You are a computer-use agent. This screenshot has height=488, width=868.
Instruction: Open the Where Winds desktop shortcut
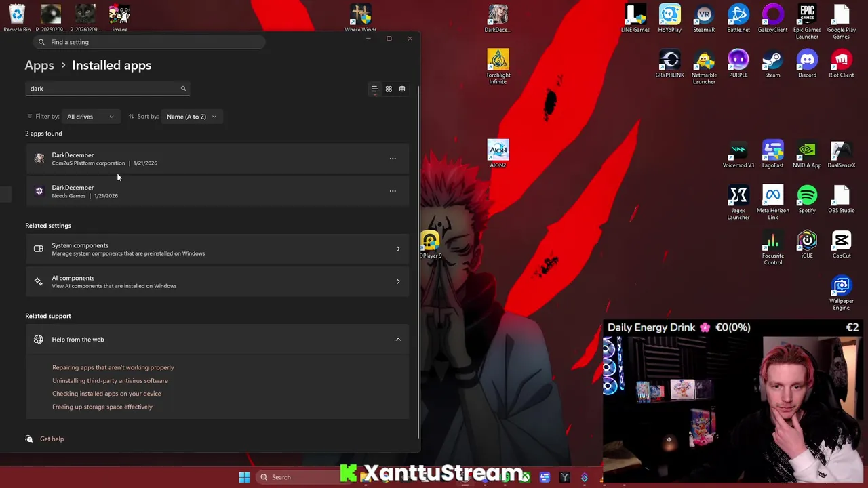[x=361, y=18]
